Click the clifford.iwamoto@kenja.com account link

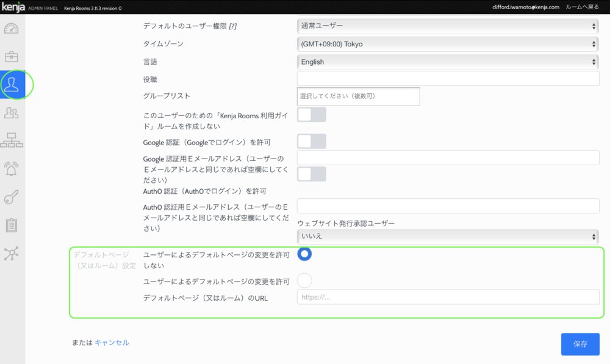click(x=526, y=7)
